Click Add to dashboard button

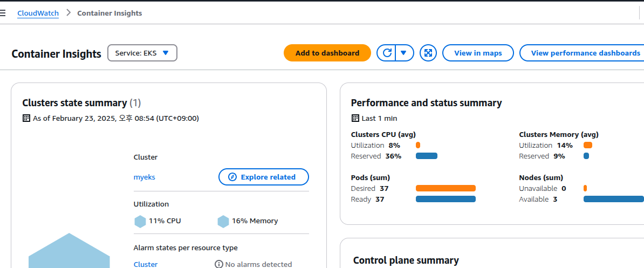click(x=327, y=53)
